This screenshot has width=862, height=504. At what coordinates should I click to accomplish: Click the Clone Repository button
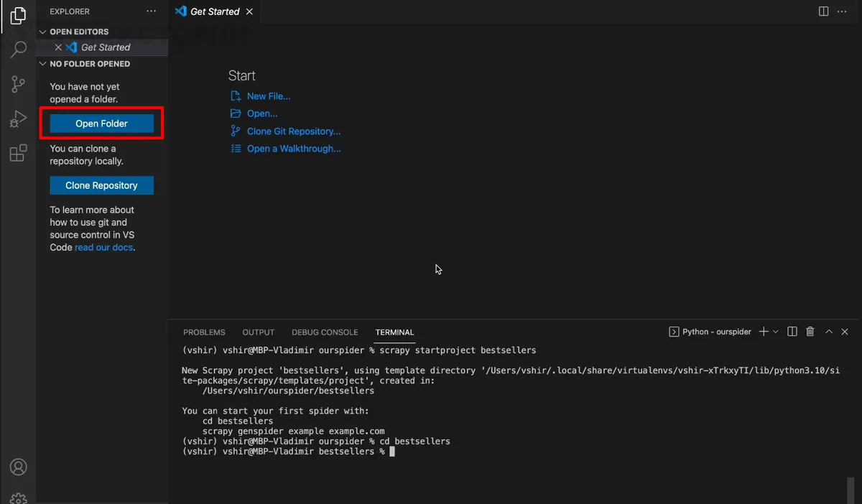point(101,185)
